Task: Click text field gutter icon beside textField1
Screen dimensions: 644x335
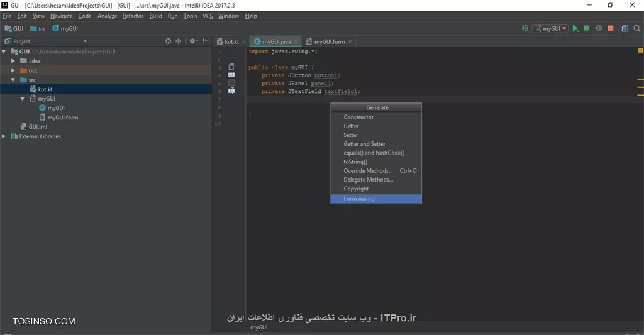Action: pyautogui.click(x=231, y=91)
